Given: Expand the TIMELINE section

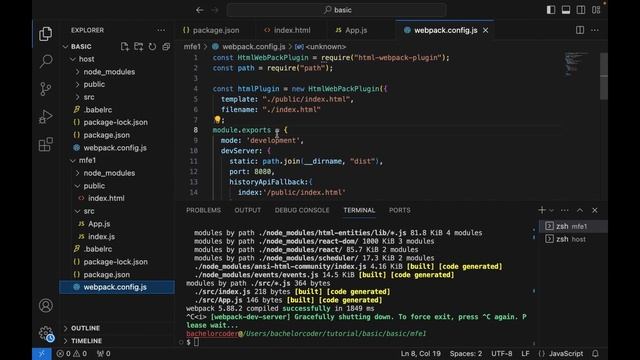Looking at the screenshot, I should [x=87, y=341].
